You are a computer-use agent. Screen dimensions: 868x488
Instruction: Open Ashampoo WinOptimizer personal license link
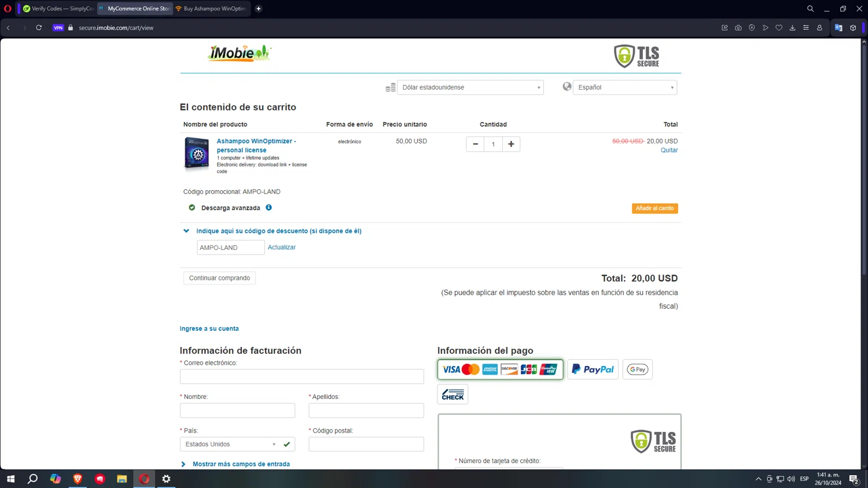tap(256, 145)
